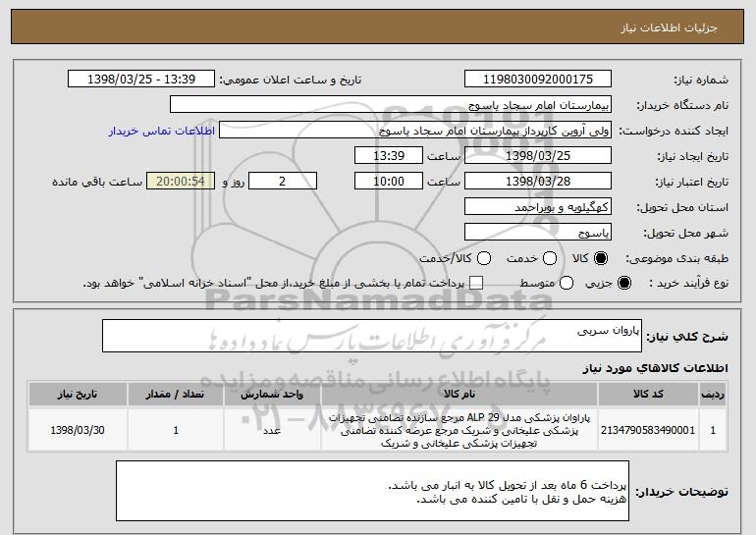Click the product code 2134790583490001
The image size is (756, 535).
click(648, 430)
